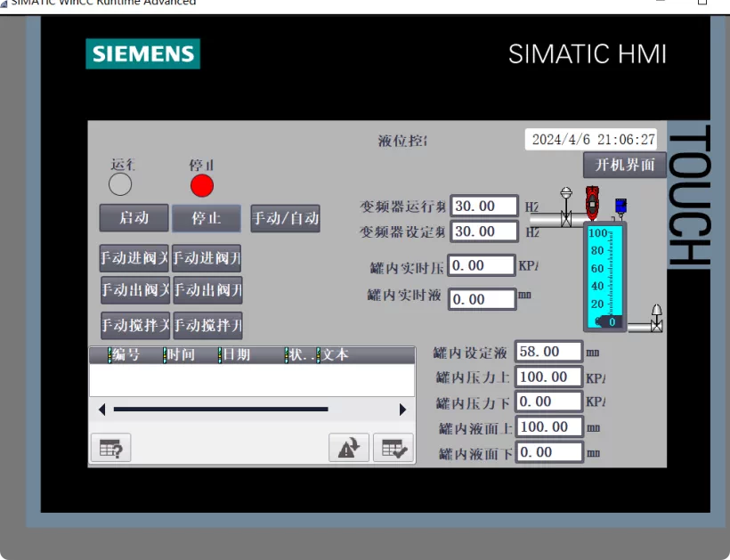
Task: Click the alarm list right scroll arrow
Action: coord(402,410)
